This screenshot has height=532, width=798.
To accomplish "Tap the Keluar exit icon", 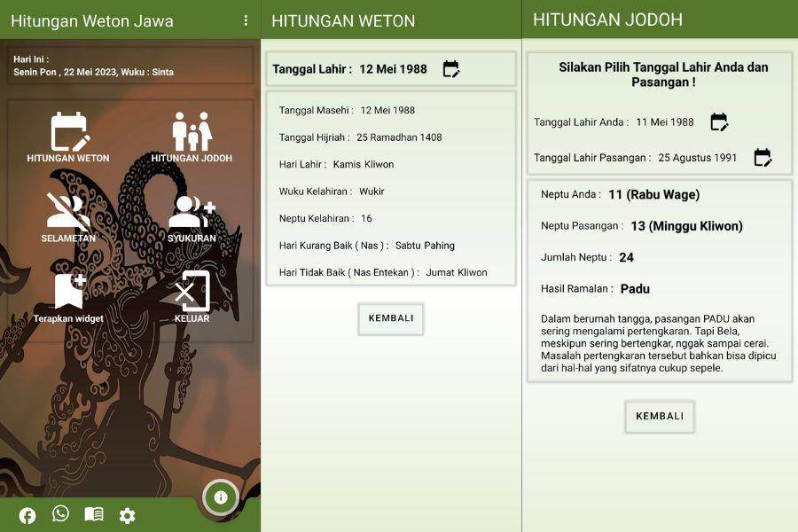I will pyautogui.click(x=192, y=291).
